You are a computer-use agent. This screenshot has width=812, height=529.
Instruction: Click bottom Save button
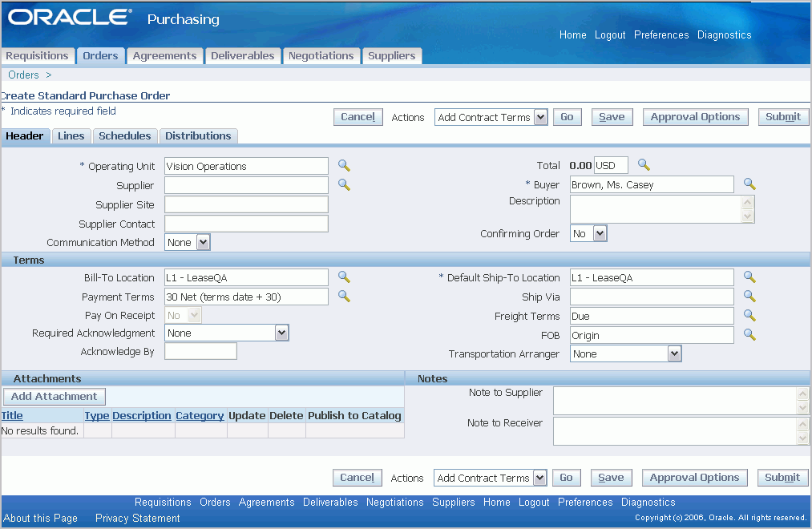(x=611, y=478)
